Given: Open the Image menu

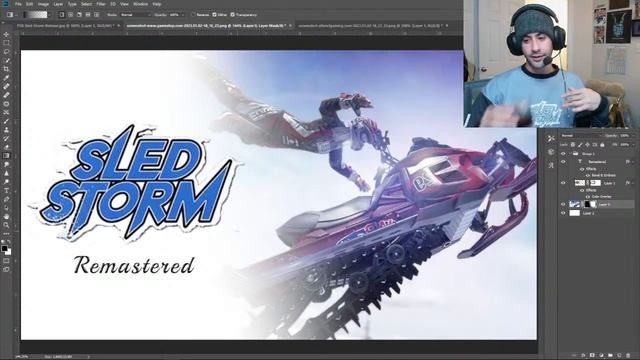Looking at the screenshot, I should click(x=43, y=4).
